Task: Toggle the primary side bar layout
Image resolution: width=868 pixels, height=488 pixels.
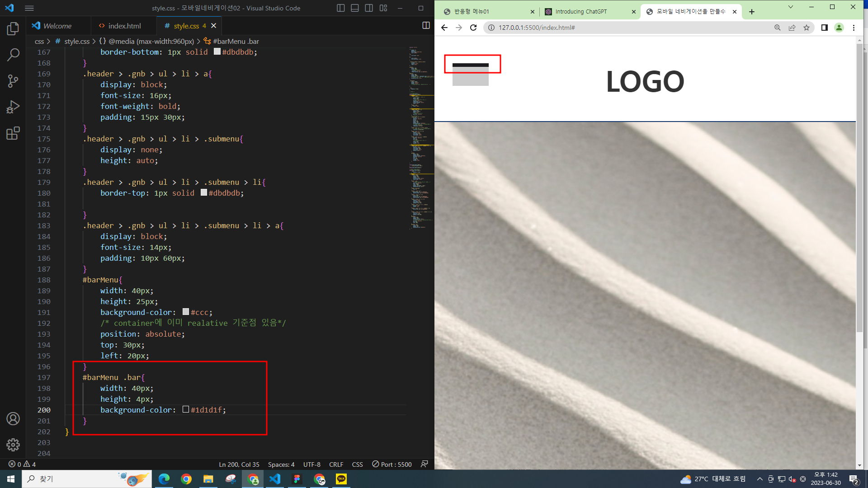Action: [x=341, y=8]
